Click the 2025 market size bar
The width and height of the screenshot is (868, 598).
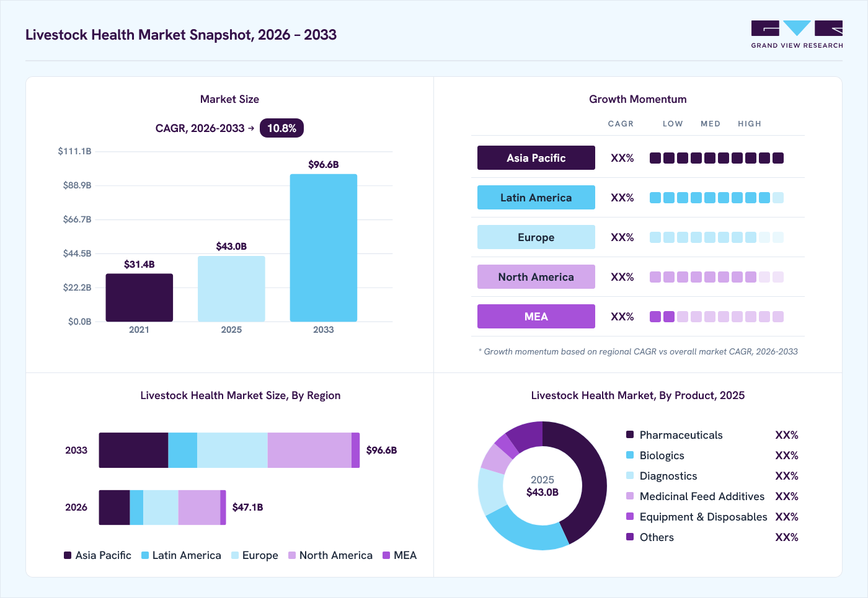pos(231,289)
